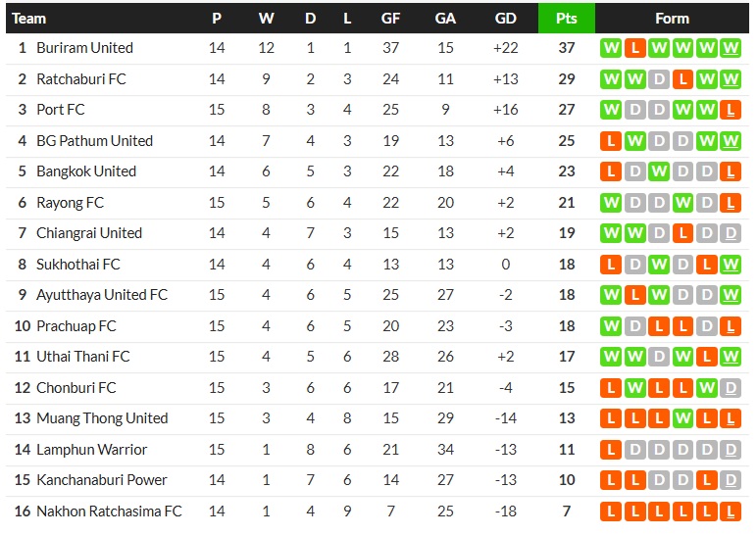The height and width of the screenshot is (536, 756).
Task: Click the GF column header
Action: click(390, 18)
